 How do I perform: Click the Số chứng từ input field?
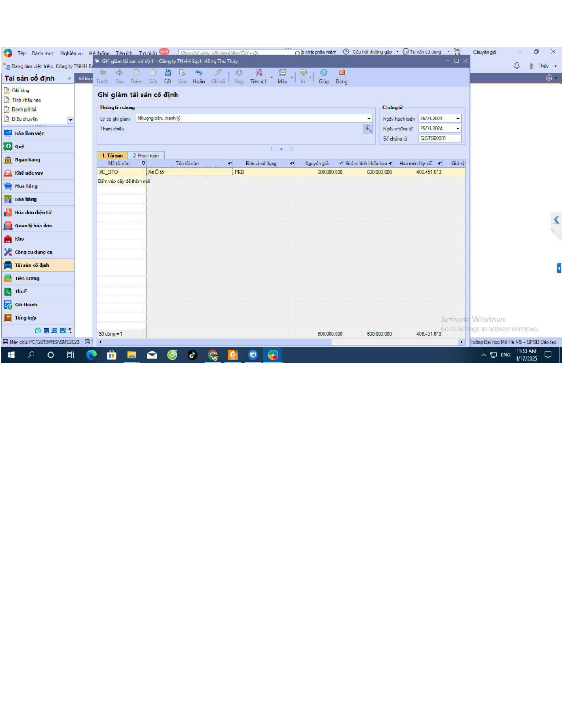coord(439,138)
